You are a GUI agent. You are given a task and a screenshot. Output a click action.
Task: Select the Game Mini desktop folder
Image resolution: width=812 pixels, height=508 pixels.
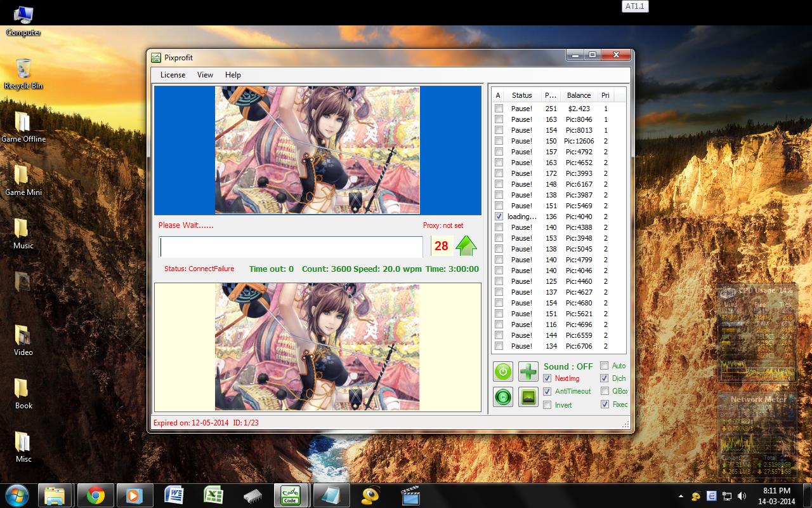[x=23, y=181]
